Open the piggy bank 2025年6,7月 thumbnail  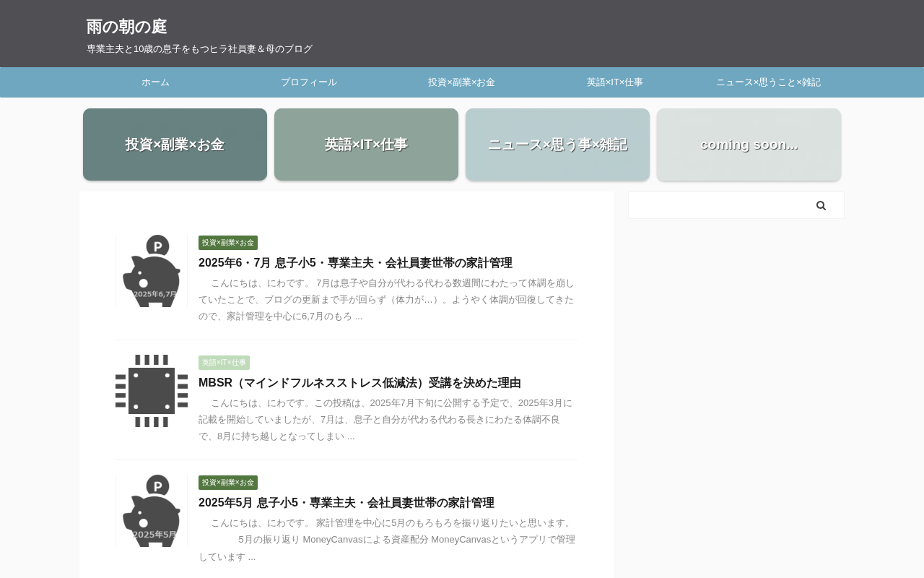[x=152, y=270]
